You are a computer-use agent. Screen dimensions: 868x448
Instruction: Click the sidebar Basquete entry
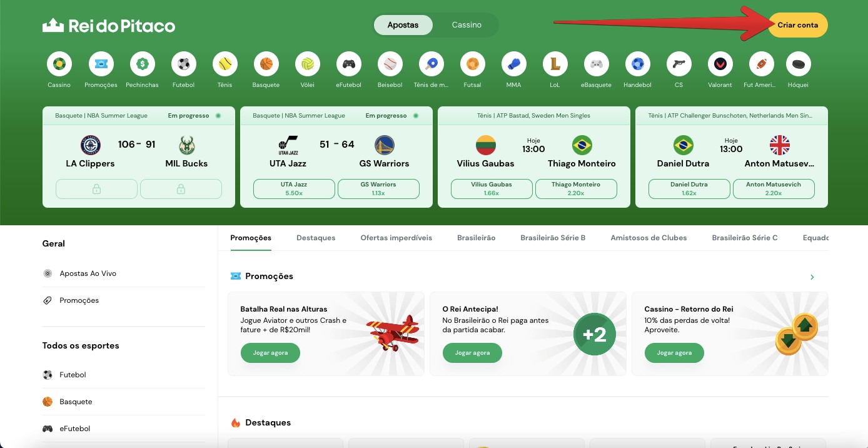123,402
